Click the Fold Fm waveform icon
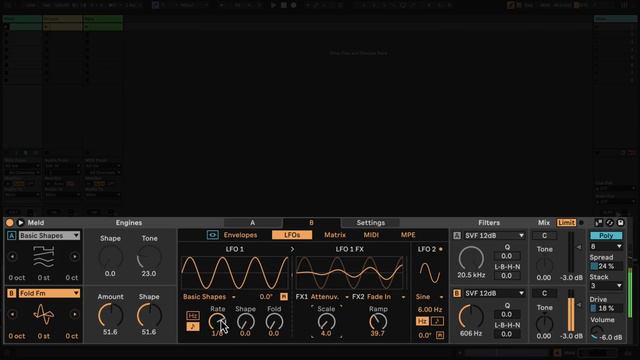This screenshot has height=360, width=640. pos(44,314)
